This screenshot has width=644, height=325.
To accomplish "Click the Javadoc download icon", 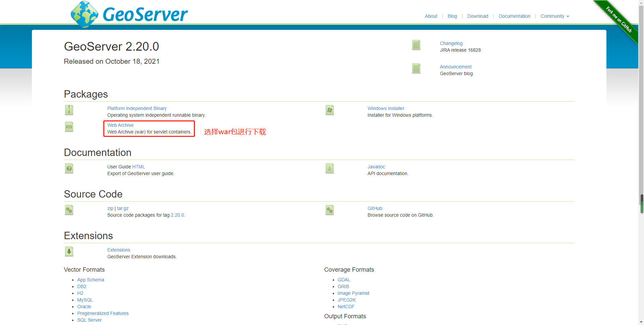I will pos(329,168).
